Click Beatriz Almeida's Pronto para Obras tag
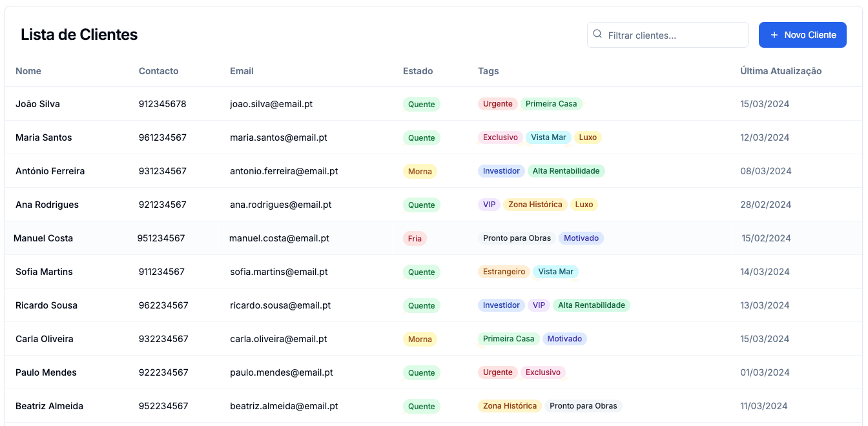The width and height of the screenshot is (868, 426). [x=583, y=406]
